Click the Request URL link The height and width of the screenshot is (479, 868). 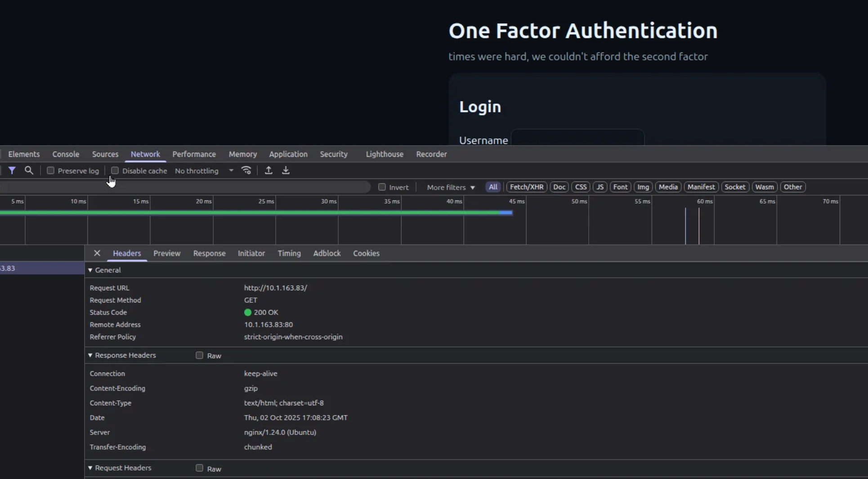click(275, 288)
